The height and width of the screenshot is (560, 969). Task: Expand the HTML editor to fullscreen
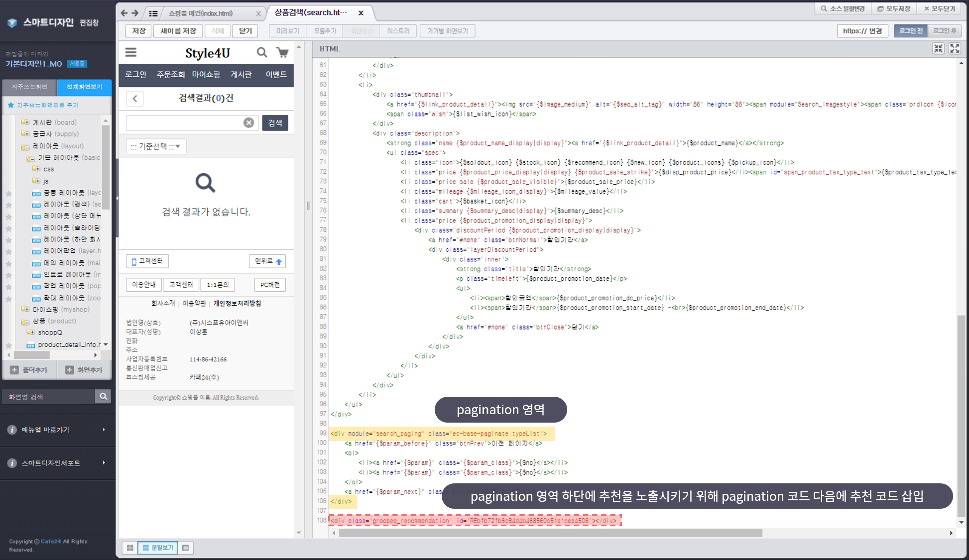[955, 48]
